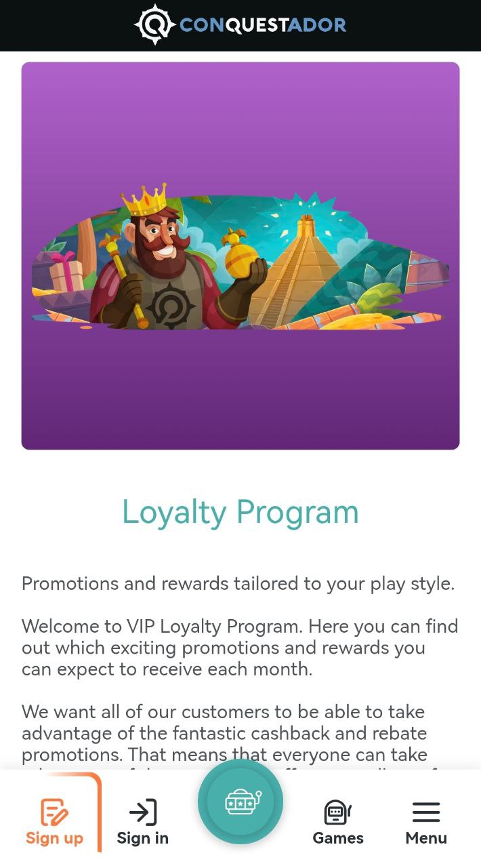Image resolution: width=481 pixels, height=868 pixels.
Task: Select the Sign up label
Action: 54,838
